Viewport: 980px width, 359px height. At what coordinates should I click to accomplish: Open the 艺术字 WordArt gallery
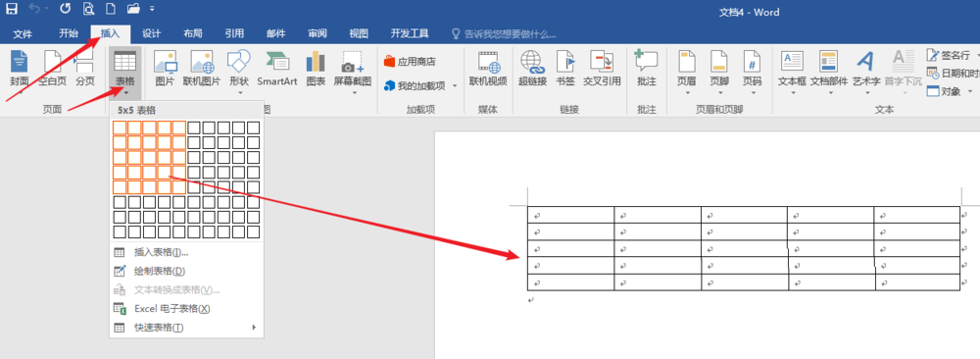click(866, 72)
